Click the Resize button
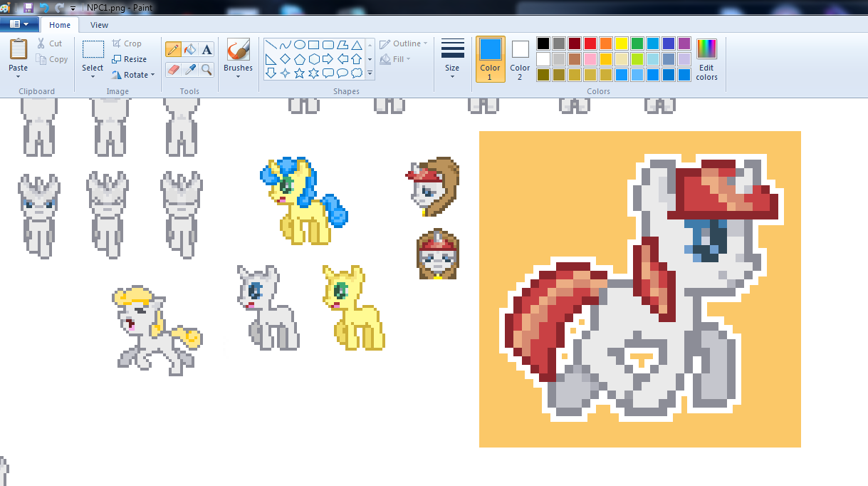Screen dimensions: 868x486 [x=130, y=59]
